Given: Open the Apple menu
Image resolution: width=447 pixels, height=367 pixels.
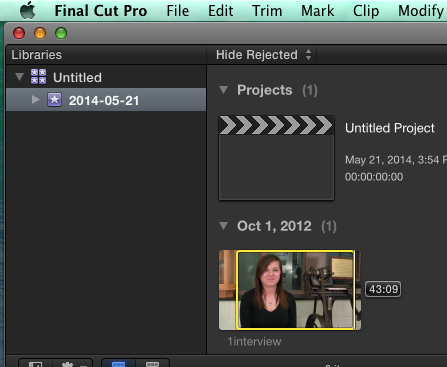Looking at the screenshot, I should tap(28, 11).
